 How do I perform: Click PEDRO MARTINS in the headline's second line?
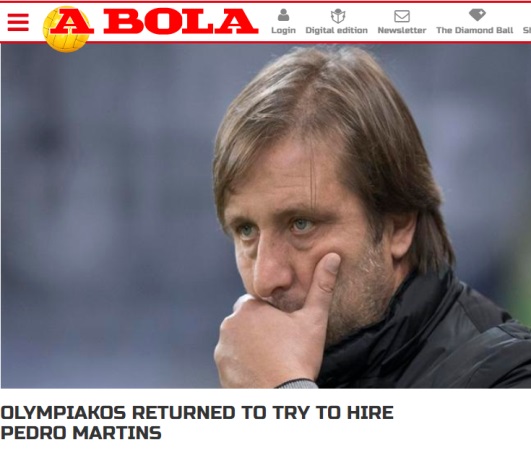point(81,433)
